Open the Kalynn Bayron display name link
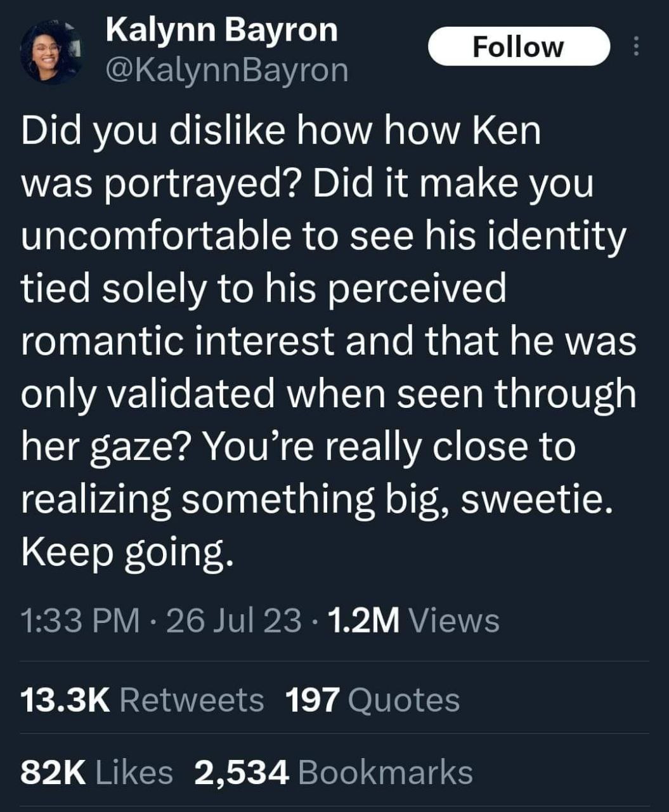Screen dimensions: 669x812 pos(221,30)
